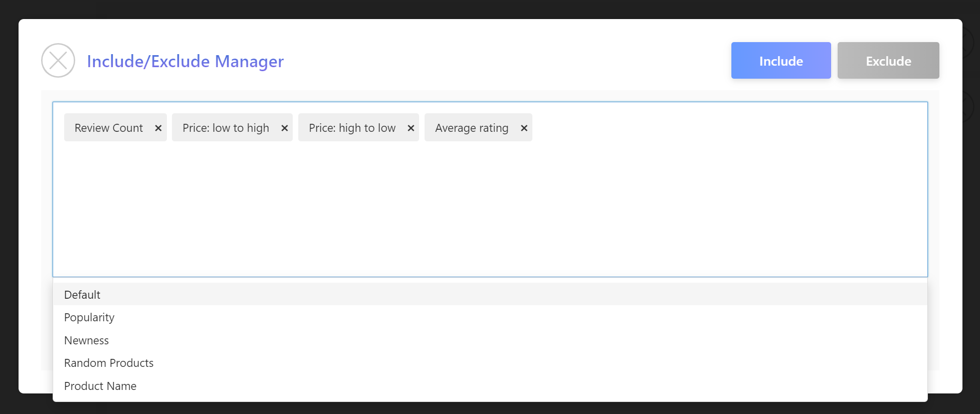
Task: Select the Random Products option
Action: click(109, 363)
